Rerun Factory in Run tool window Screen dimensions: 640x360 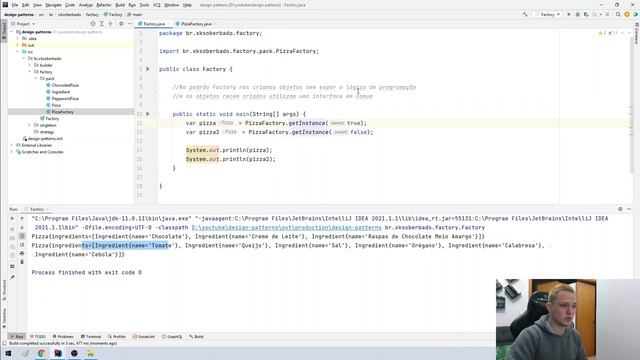click(x=12, y=218)
